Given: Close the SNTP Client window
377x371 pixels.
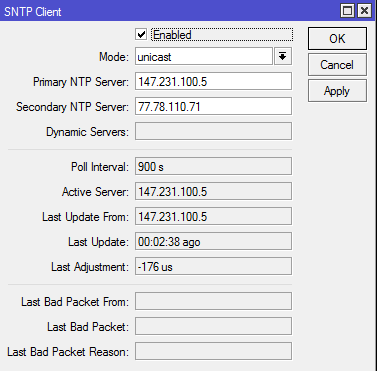Looking at the screenshot, I should 364,11.
